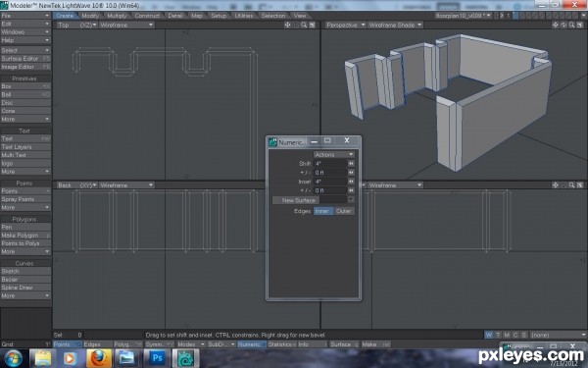Viewport: 588px width, 368px height.
Task: Click the Perspective viewport zoom magnifier icon
Action: 572,25
